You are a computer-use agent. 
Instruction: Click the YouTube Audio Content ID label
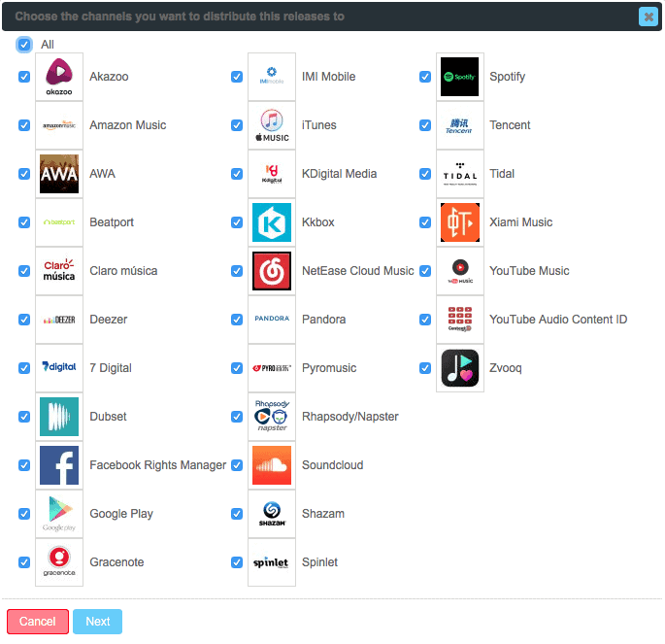pyautogui.click(x=558, y=320)
